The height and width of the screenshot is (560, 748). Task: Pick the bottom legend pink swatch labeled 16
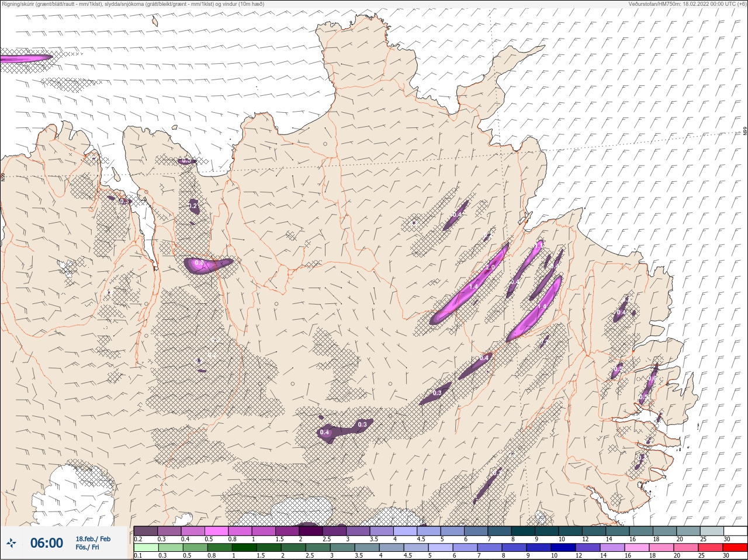[x=638, y=548]
